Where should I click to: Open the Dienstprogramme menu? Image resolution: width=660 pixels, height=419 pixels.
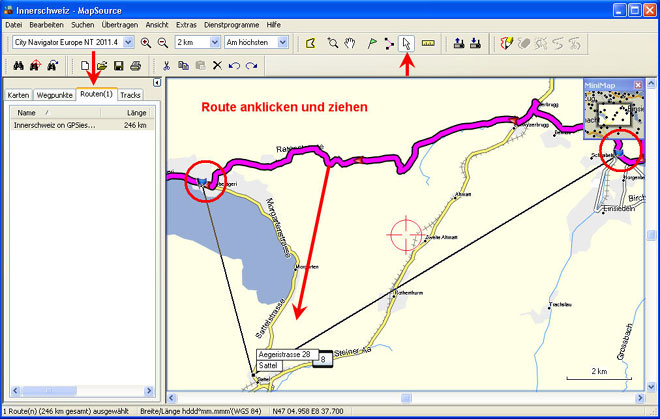click(232, 25)
